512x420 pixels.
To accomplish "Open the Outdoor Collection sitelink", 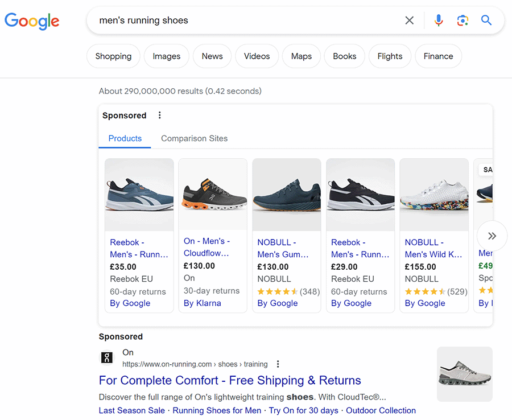I will [x=381, y=410].
